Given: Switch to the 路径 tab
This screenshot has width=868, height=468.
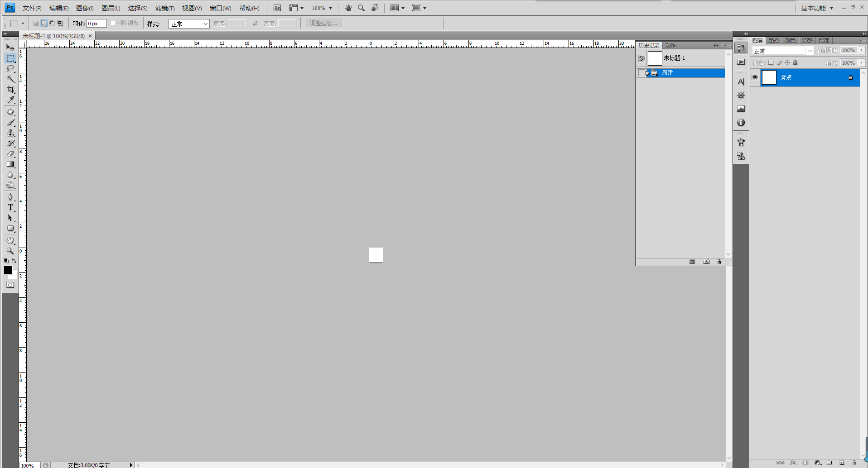Looking at the screenshot, I should click(x=774, y=40).
